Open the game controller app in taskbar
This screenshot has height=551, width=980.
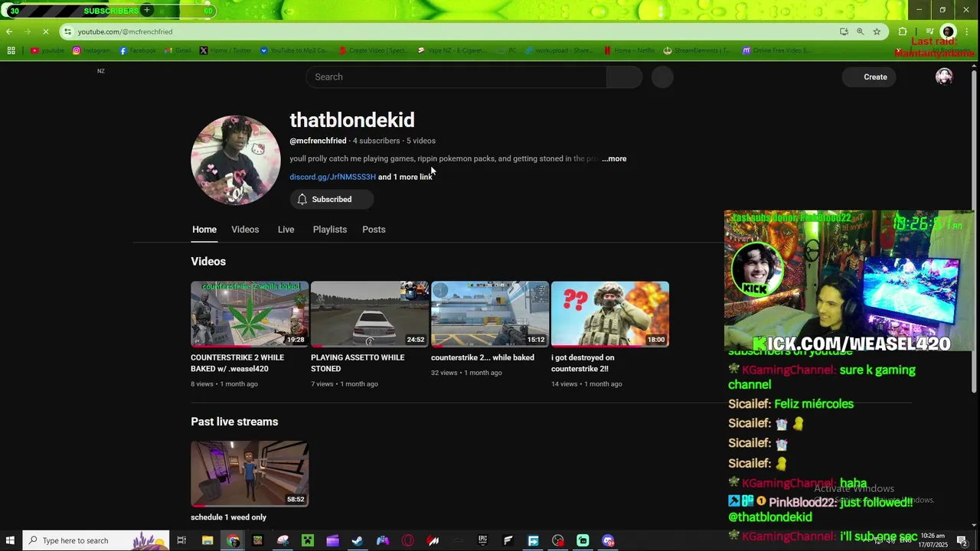(383, 540)
